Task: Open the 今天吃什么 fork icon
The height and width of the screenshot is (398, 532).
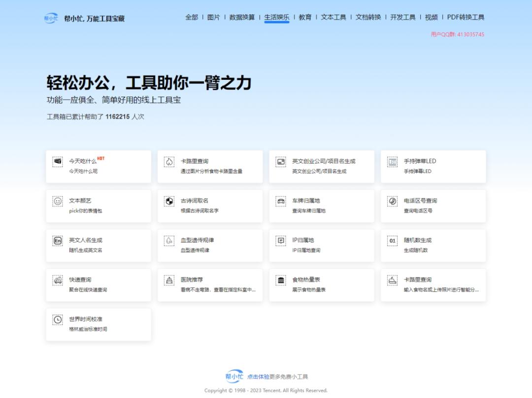Action: 57,161
